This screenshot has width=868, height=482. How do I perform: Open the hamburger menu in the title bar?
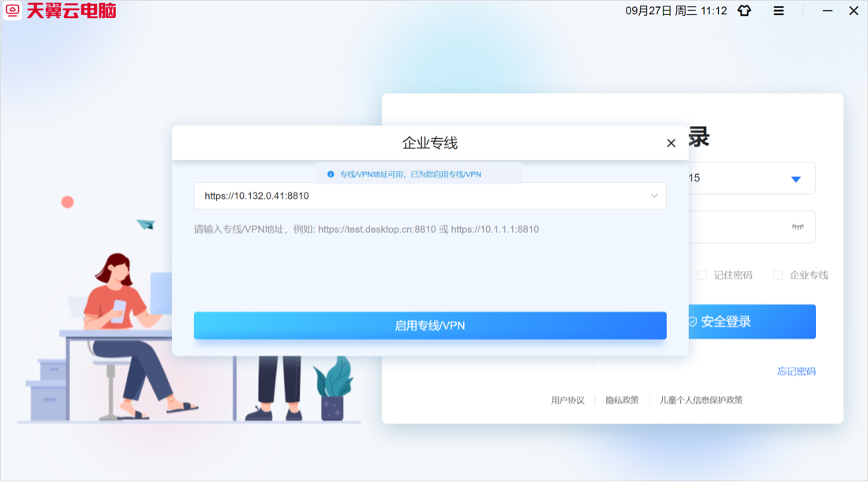[x=778, y=11]
